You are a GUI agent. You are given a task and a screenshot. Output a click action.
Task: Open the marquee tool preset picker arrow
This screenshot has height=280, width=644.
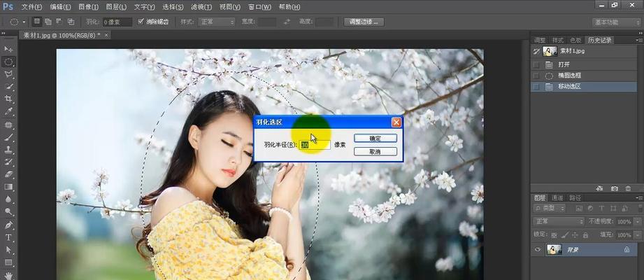point(24,22)
